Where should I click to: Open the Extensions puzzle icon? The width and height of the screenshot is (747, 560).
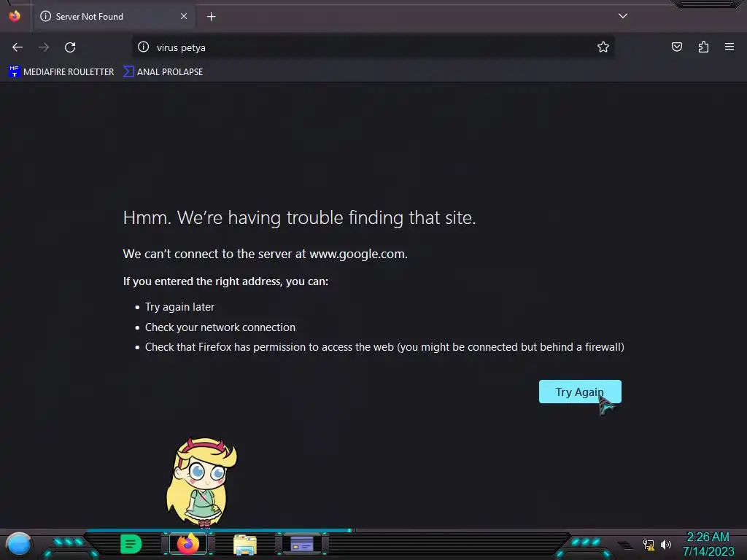[x=703, y=47]
